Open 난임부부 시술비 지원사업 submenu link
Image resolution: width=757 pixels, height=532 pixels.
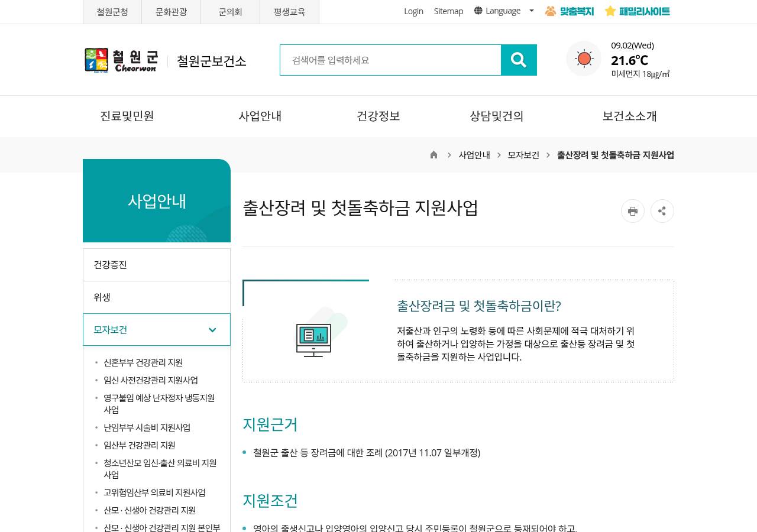[x=147, y=427]
